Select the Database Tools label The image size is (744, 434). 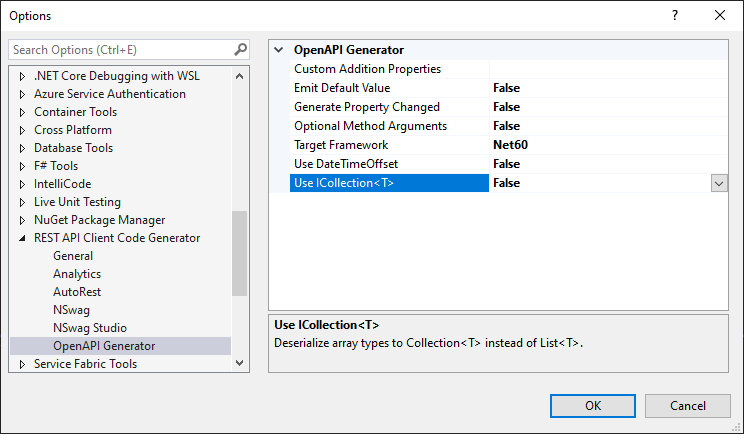(74, 148)
